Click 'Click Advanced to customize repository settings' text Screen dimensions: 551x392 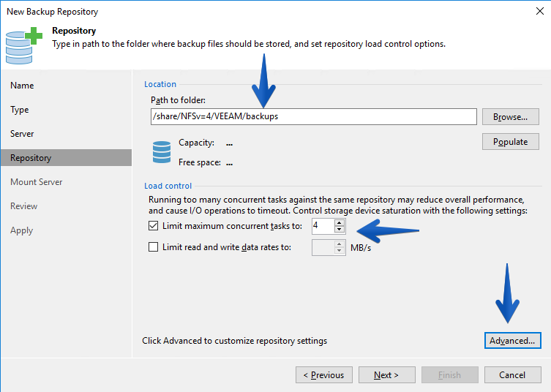(x=234, y=341)
